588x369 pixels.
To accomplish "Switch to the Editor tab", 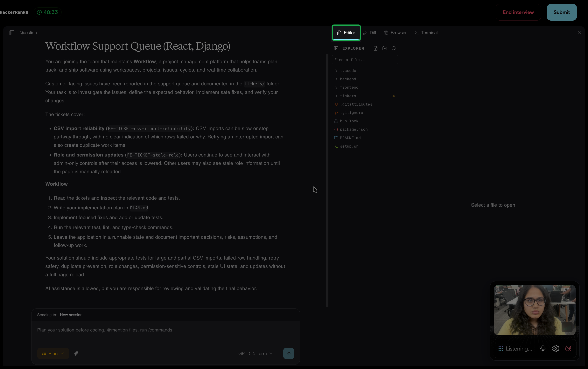I will (x=346, y=33).
